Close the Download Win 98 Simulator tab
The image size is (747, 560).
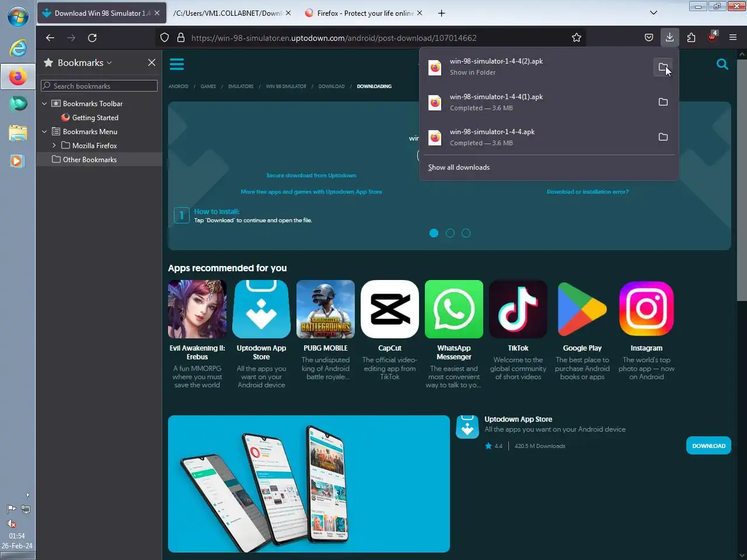click(157, 13)
